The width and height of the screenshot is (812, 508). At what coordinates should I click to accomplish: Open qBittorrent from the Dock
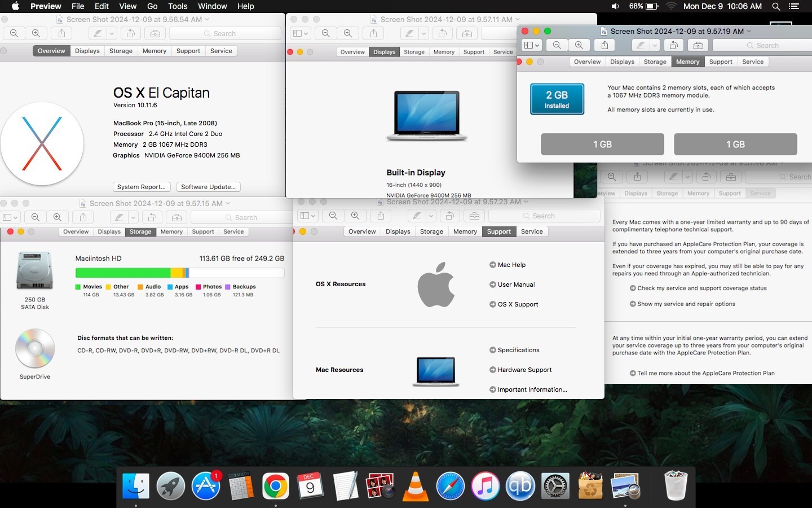(x=520, y=486)
